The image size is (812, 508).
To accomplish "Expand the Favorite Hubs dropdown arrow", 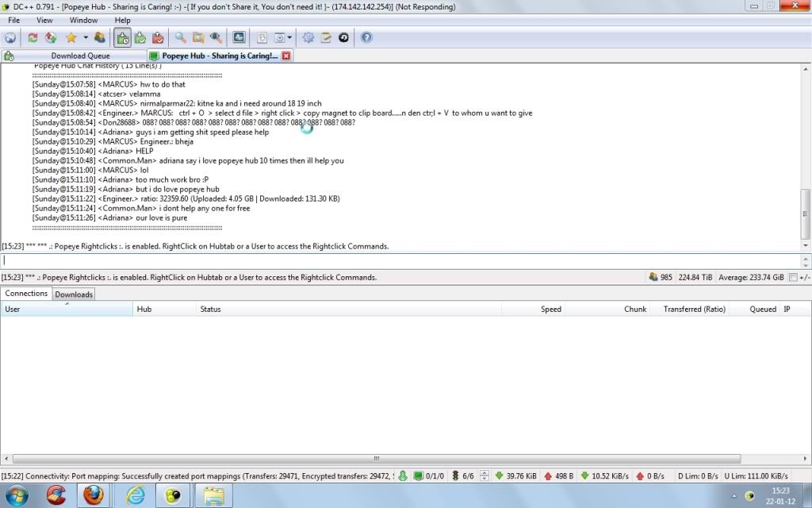I will pyautogui.click(x=86, y=38).
